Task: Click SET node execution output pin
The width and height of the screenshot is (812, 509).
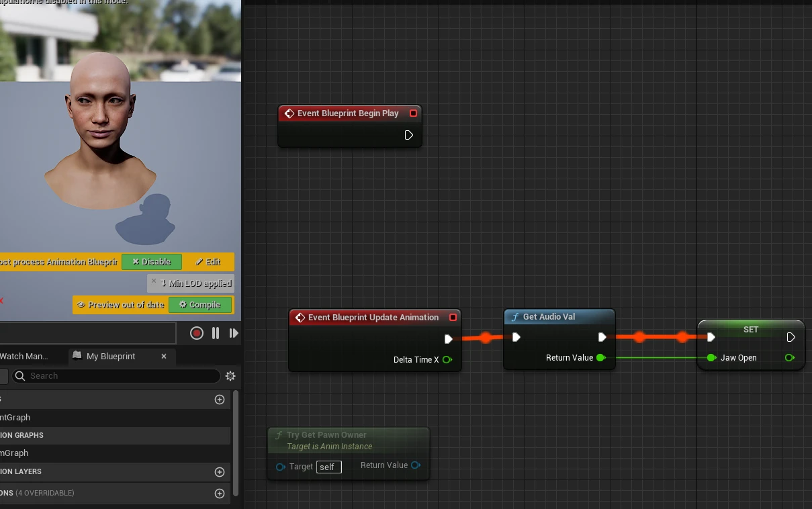Action: click(791, 337)
